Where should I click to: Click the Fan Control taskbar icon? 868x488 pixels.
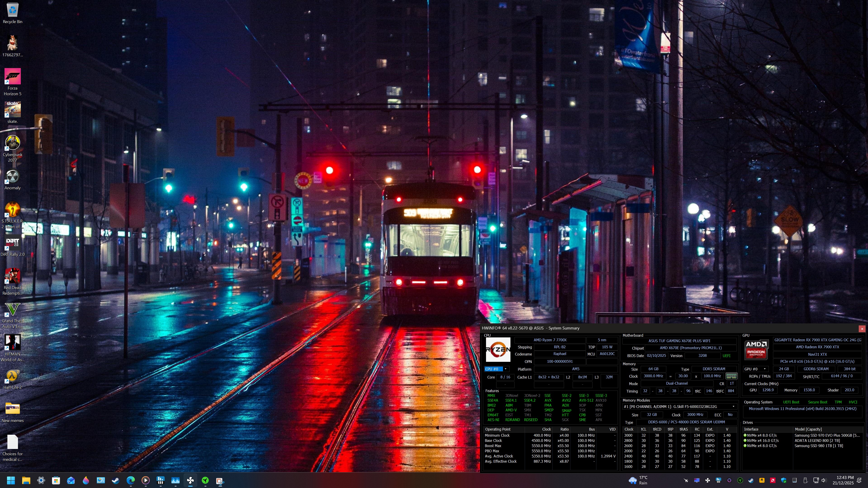(190, 481)
